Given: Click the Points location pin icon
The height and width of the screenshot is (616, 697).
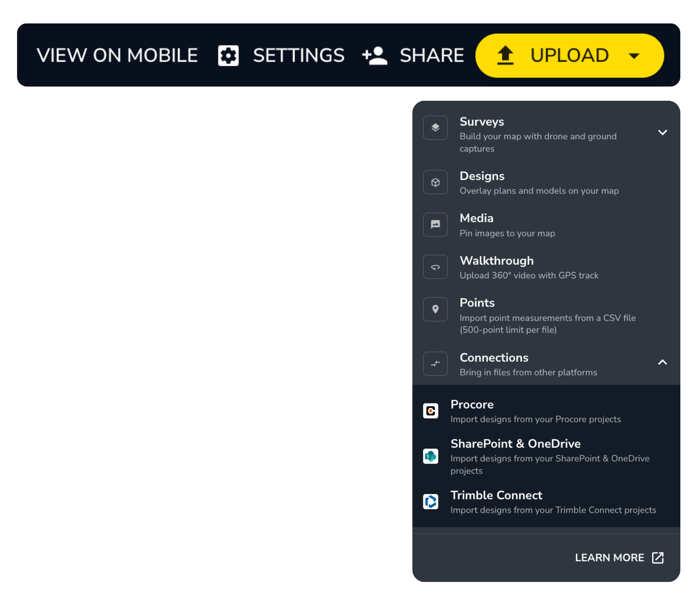Looking at the screenshot, I should 435,309.
